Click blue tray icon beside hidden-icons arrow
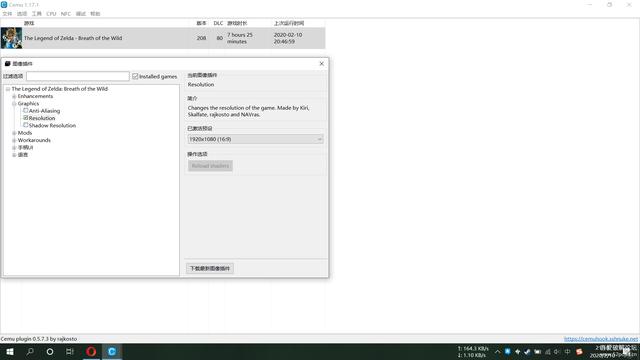The height and width of the screenshot is (360, 640). click(x=507, y=351)
